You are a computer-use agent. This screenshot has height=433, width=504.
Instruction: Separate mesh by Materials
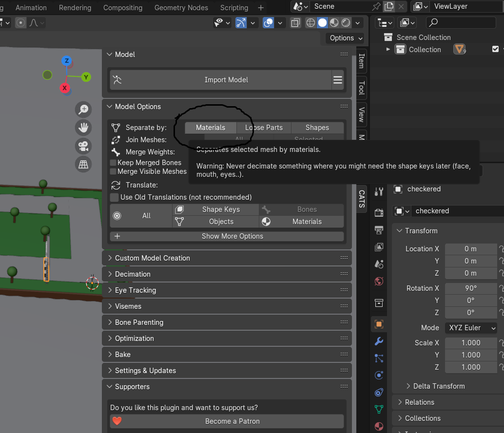tap(211, 128)
